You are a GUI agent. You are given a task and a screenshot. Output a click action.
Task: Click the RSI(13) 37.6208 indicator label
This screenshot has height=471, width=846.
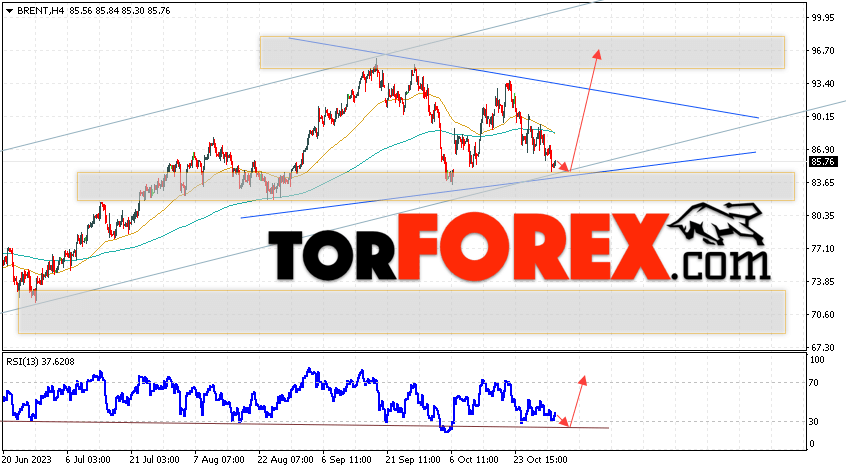point(40,361)
